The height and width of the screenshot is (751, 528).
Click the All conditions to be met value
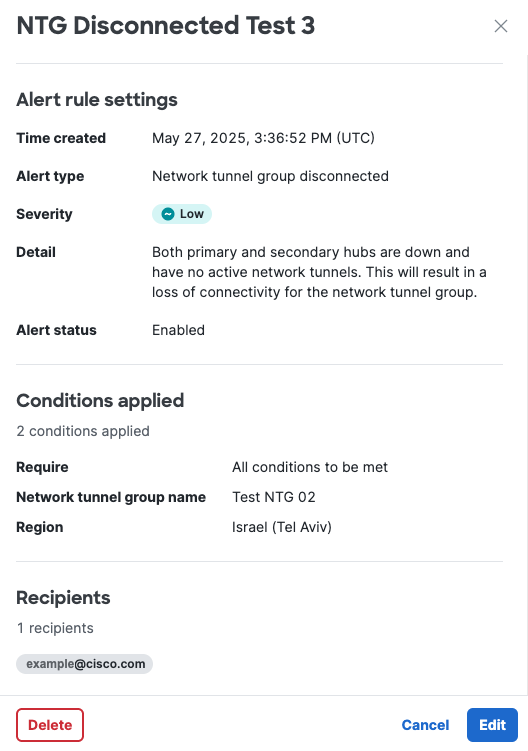click(x=310, y=467)
